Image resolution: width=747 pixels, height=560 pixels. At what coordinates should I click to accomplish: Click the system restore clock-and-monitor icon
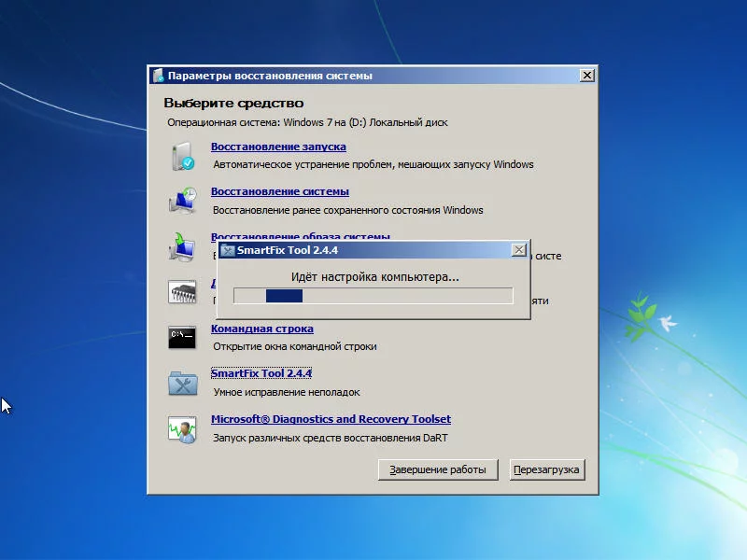tap(182, 201)
